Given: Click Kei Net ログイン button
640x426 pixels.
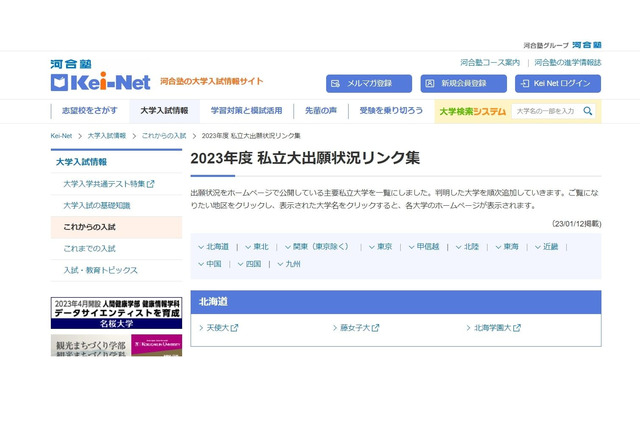Looking at the screenshot, I should tap(558, 84).
